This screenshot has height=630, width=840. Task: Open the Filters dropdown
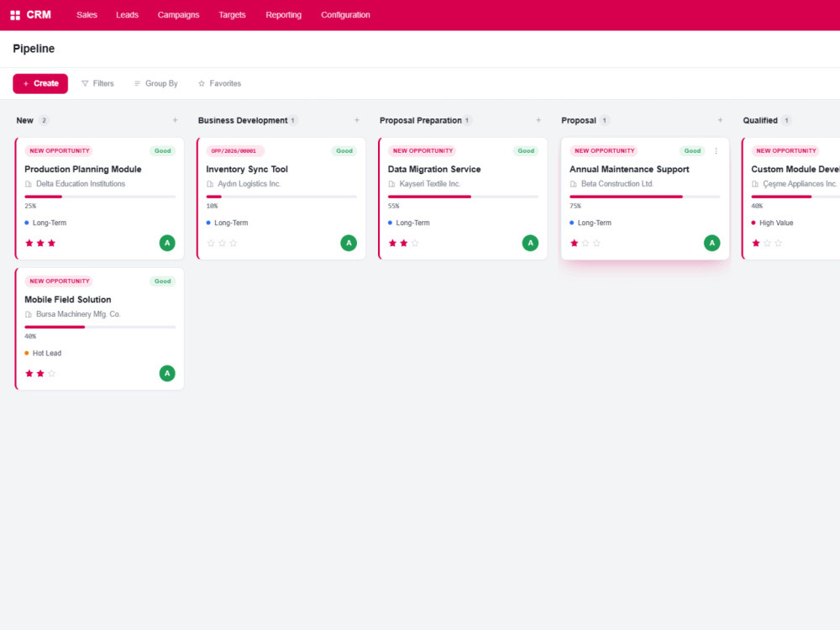[x=97, y=83]
